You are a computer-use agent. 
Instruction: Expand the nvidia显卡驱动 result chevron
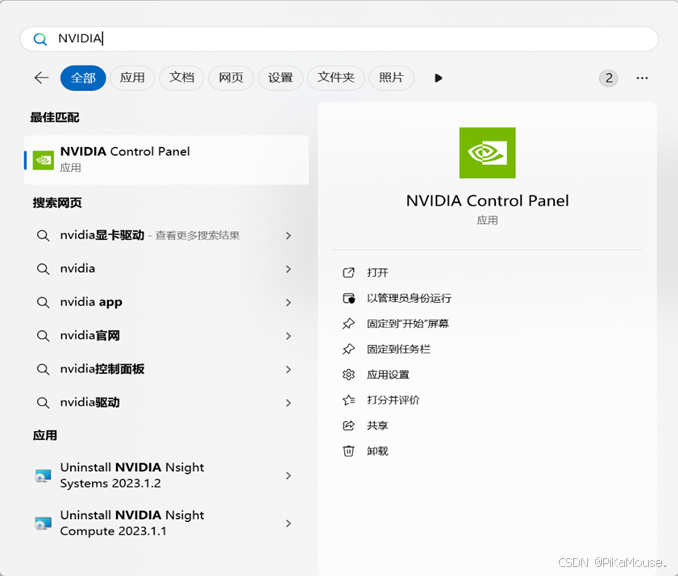(288, 236)
